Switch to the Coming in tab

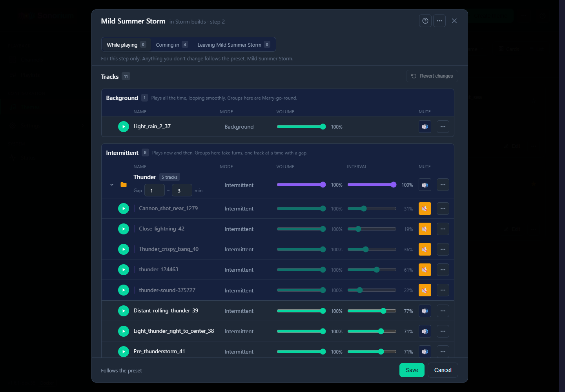pyautogui.click(x=171, y=45)
